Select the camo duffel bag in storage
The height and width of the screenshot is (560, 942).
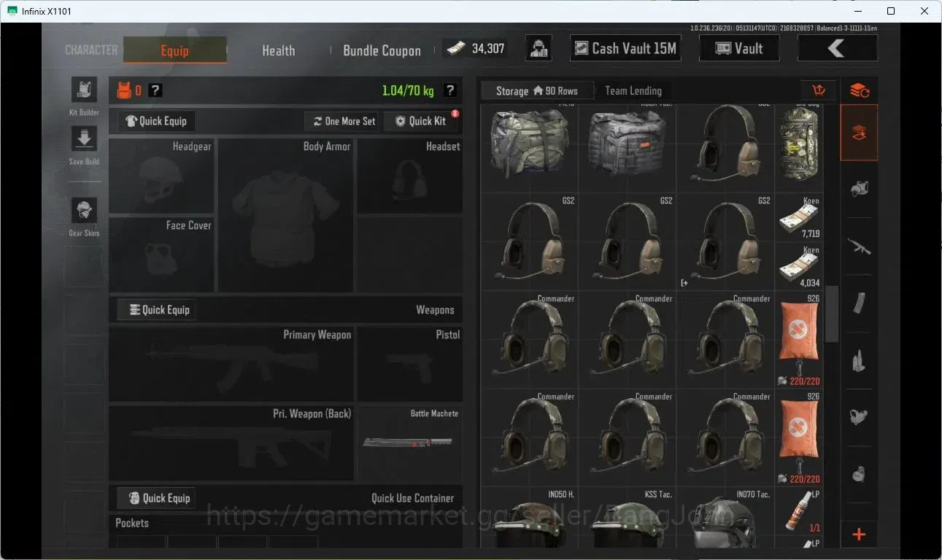tap(799, 148)
